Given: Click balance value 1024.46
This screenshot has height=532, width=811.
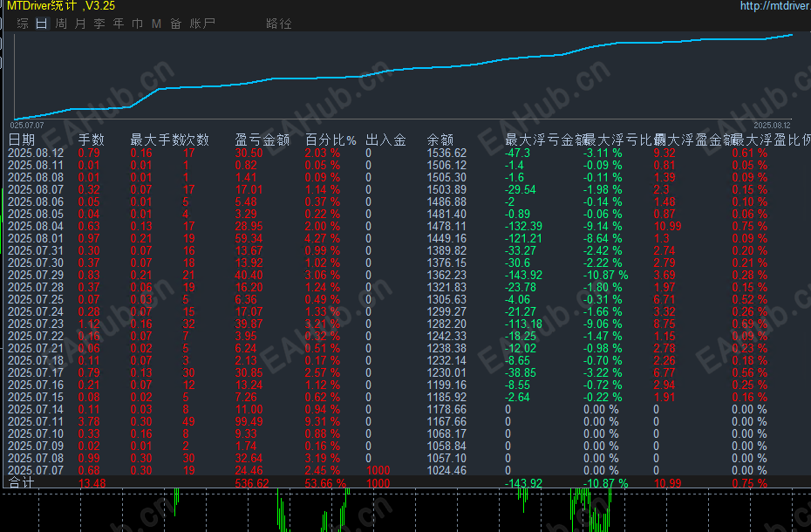Looking at the screenshot, I should 446,470.
